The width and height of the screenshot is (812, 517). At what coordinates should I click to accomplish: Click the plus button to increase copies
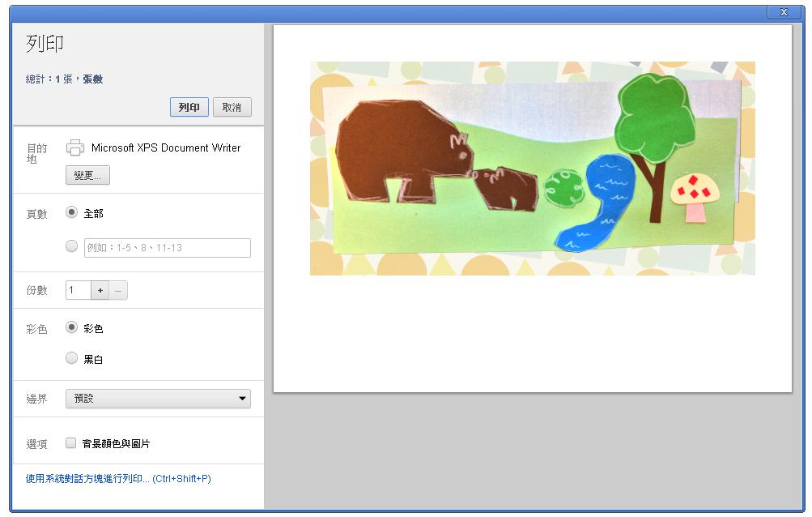point(100,290)
